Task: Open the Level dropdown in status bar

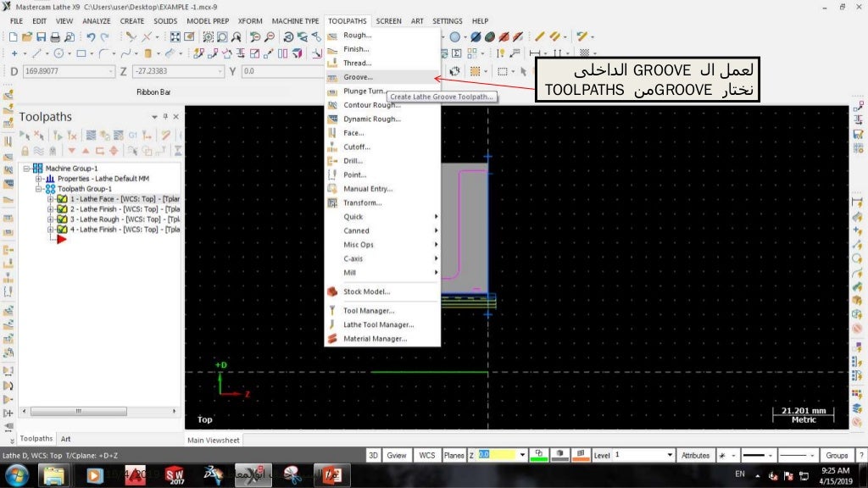Action: click(670, 455)
